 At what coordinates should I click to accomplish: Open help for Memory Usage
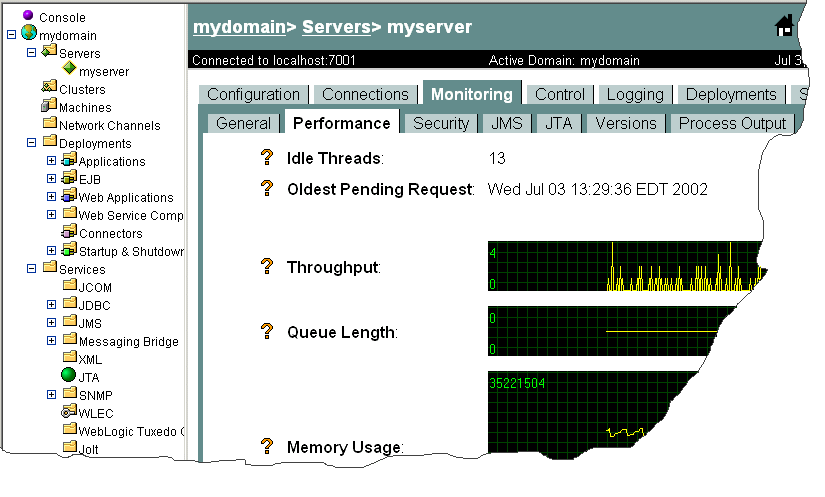[x=267, y=446]
